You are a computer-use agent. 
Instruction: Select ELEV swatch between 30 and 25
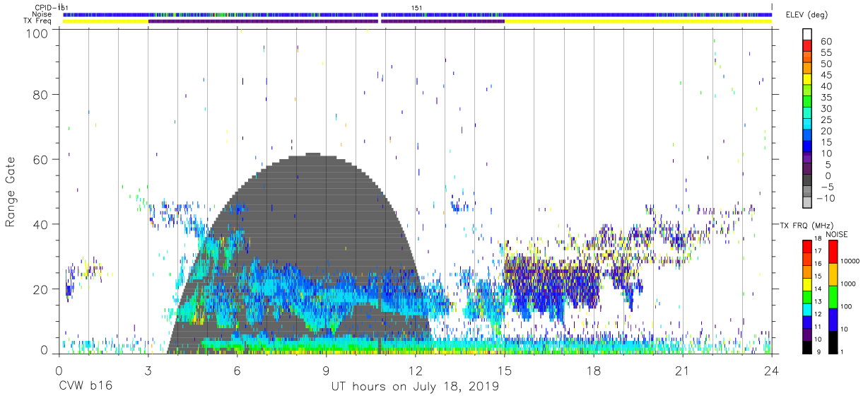pyautogui.click(x=808, y=114)
